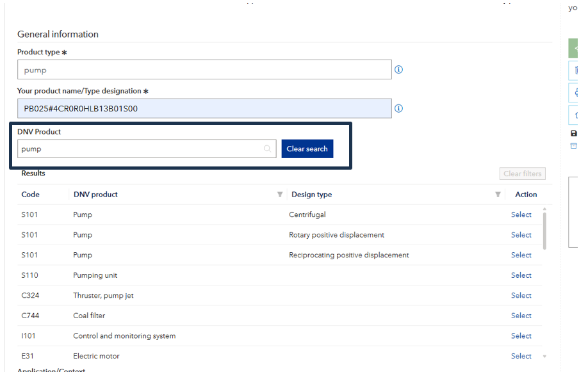The height and width of the screenshot is (379, 588).
Task: Open filter for DNV product column
Action: tap(280, 195)
